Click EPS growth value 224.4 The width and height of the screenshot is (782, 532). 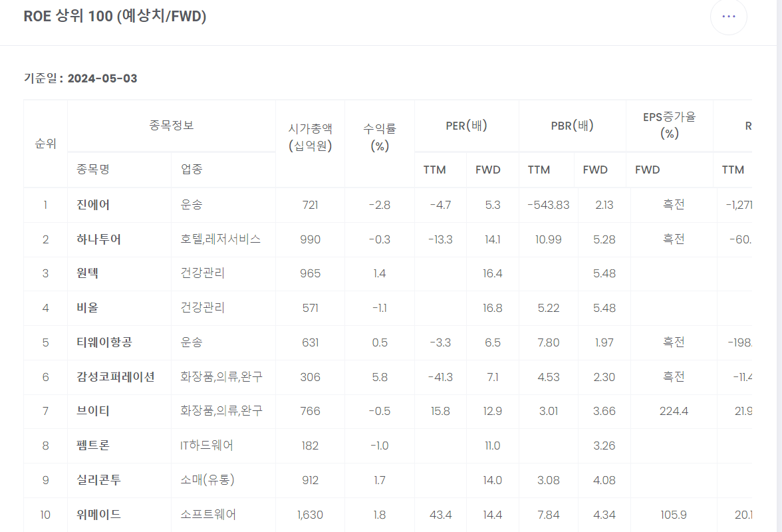coord(674,412)
